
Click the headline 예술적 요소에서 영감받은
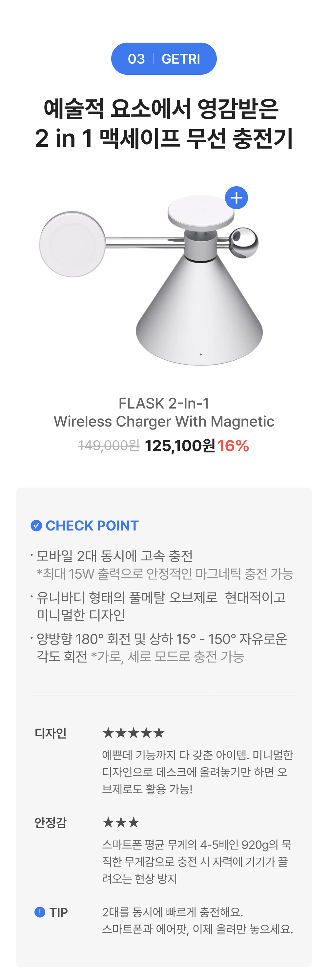(x=161, y=109)
